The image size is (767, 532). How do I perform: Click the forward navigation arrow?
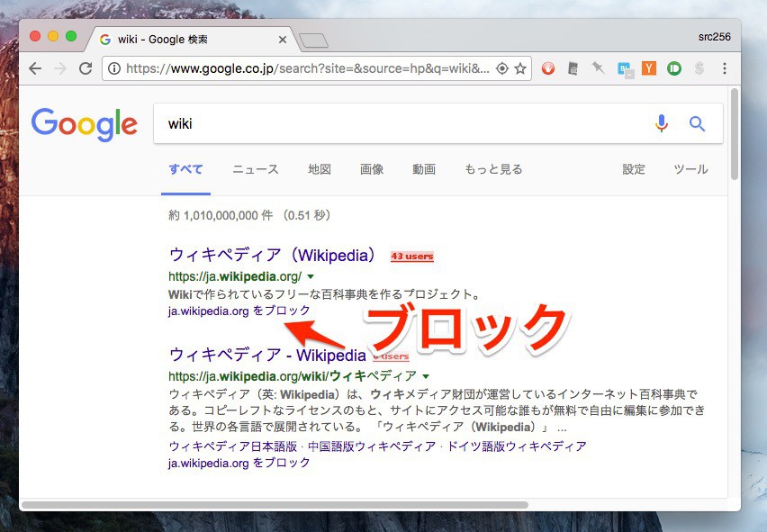pyautogui.click(x=60, y=68)
